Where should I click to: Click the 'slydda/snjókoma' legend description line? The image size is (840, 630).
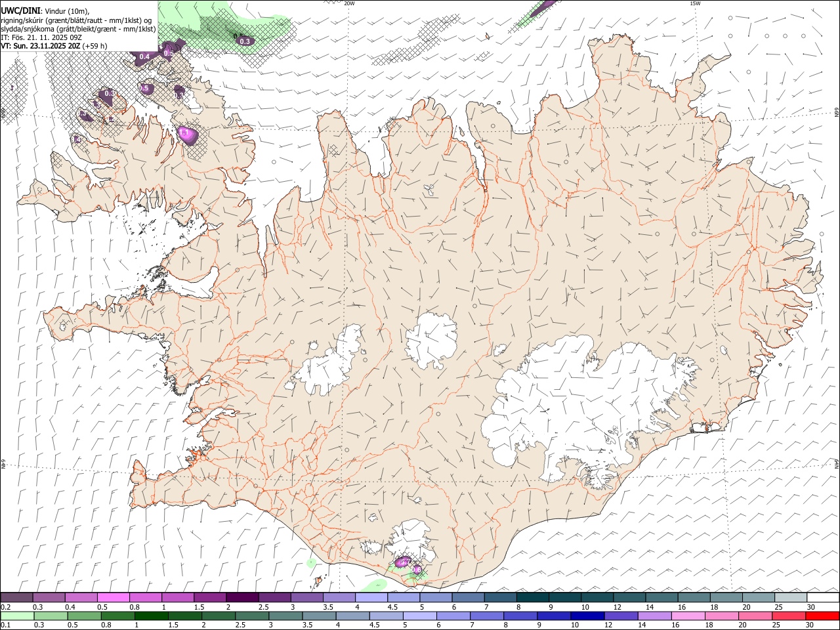coord(78,29)
